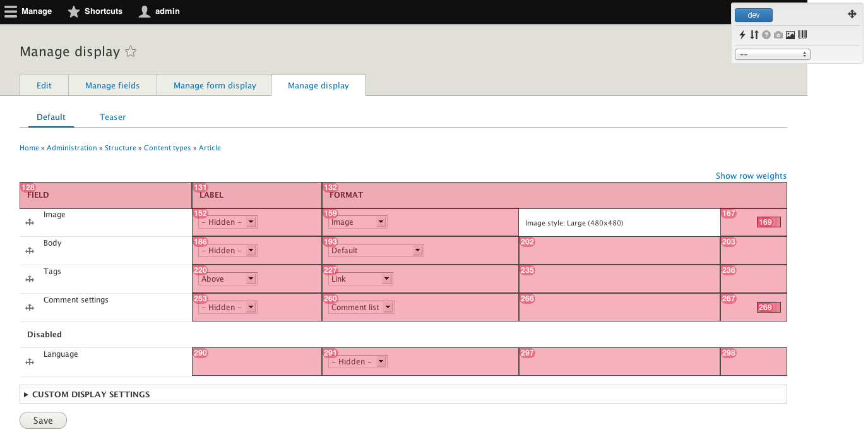The width and height of the screenshot is (868, 444).
Task: Open the Manage toolbar menu
Action: tap(28, 11)
